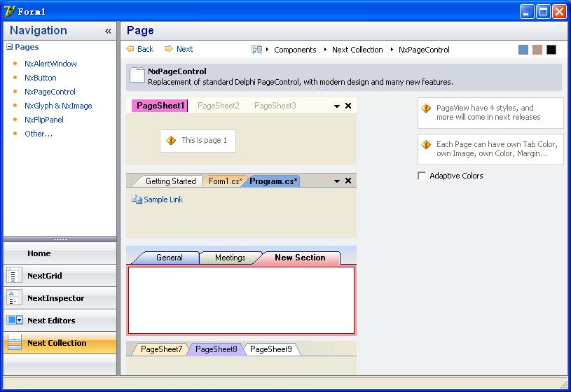Click the Components breadcrumb
The width and height of the screenshot is (571, 392).
click(295, 50)
